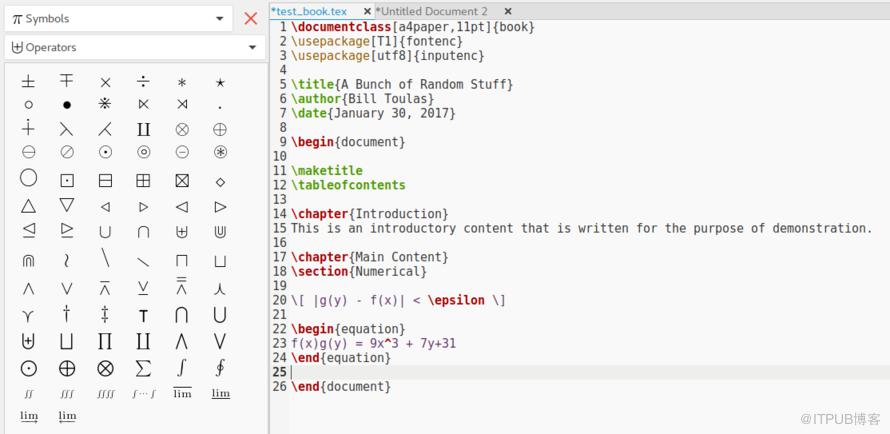Insert the boxed times symbol
Viewport: 890px width, 434px height.
tap(182, 180)
